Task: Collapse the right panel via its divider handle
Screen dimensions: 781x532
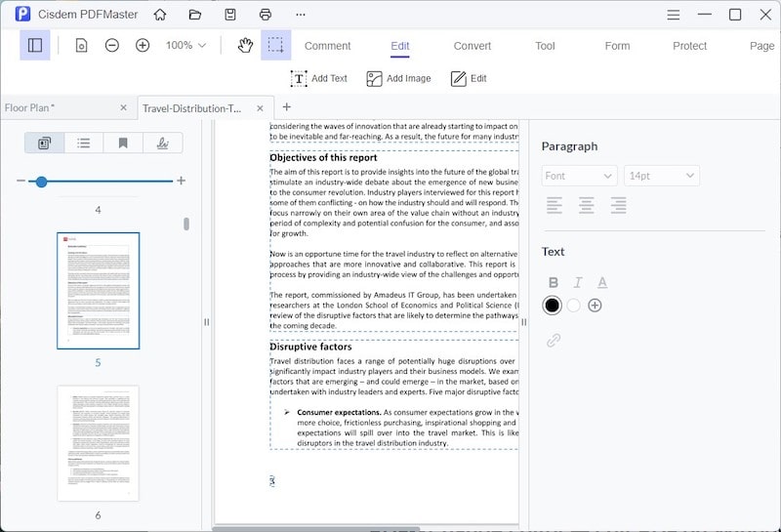Action: pos(523,322)
